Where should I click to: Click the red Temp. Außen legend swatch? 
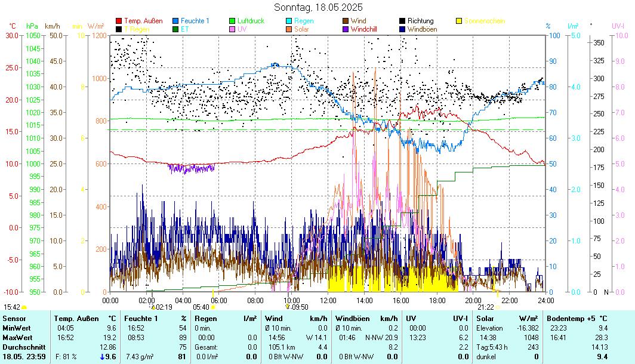point(119,21)
